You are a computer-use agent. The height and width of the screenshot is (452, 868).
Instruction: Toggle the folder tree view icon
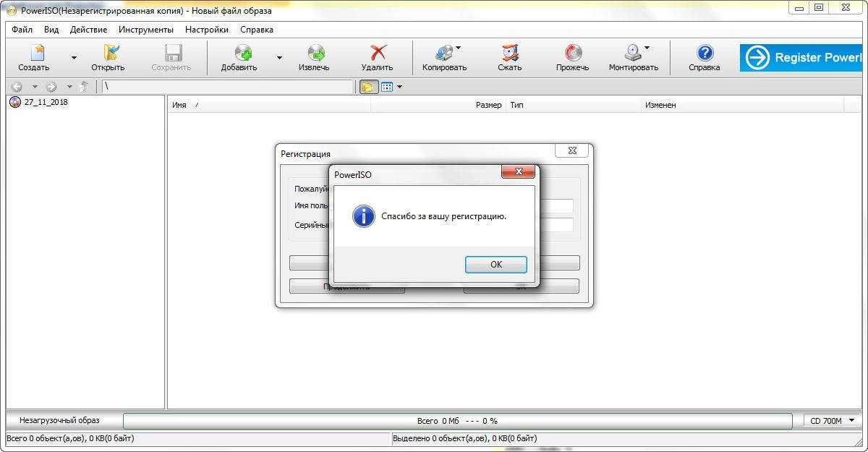368,87
